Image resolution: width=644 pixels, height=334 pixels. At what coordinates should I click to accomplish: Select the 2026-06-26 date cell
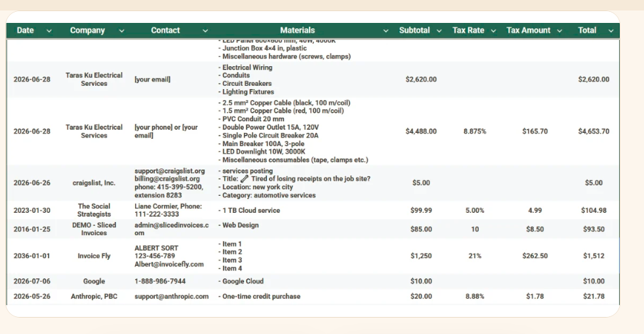(x=32, y=183)
